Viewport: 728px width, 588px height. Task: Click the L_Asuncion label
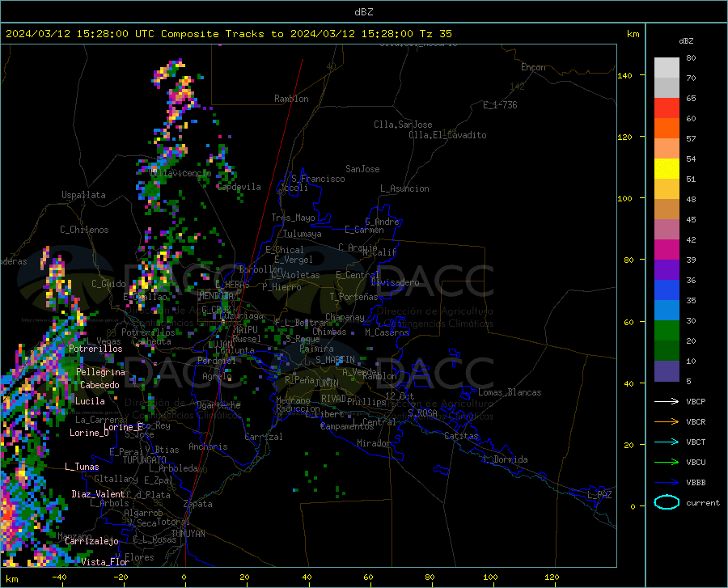click(x=404, y=188)
